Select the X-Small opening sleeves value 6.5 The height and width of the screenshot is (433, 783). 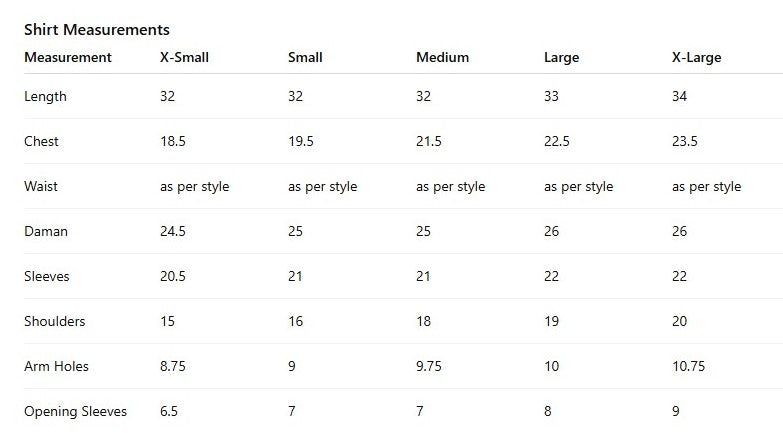[x=169, y=411]
